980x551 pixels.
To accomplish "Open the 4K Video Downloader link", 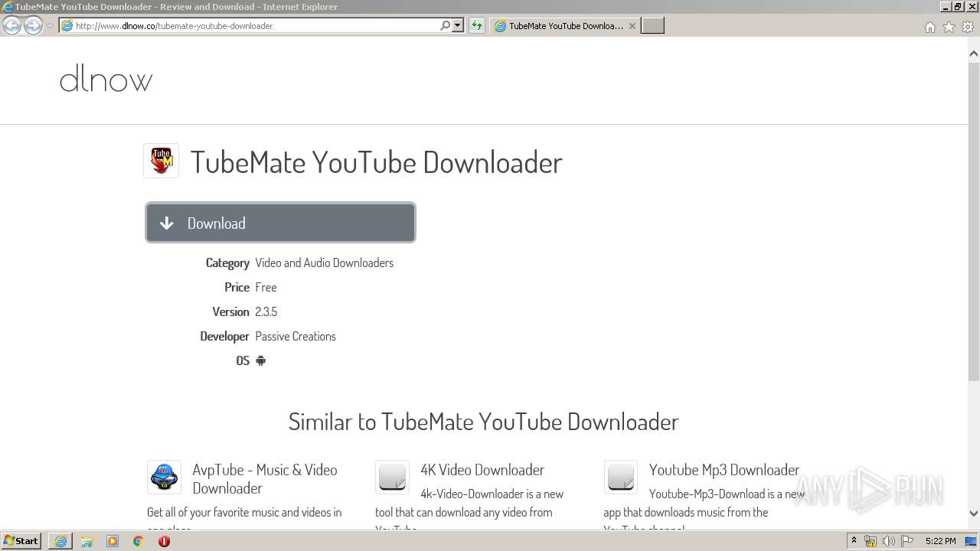I will coord(482,470).
